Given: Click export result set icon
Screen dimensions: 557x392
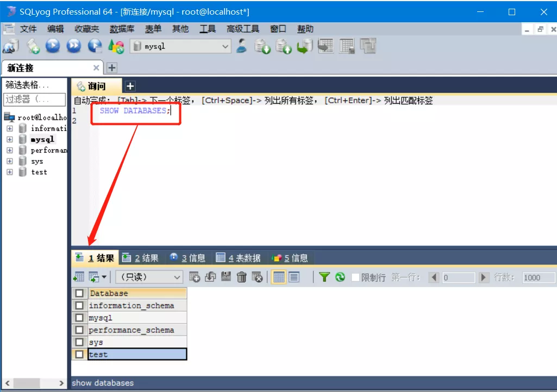Looking at the screenshot, I should (78, 277).
